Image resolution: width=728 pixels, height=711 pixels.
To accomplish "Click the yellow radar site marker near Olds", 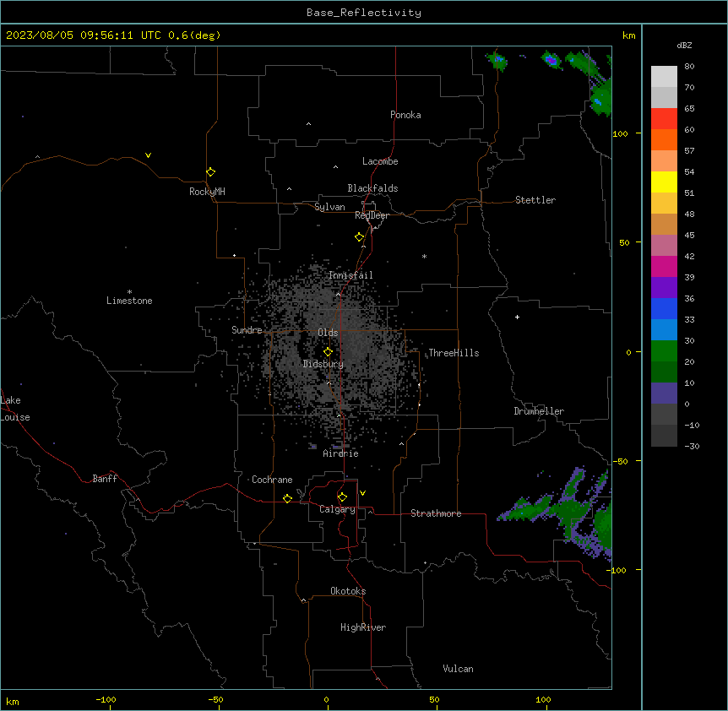I will 328,352.
